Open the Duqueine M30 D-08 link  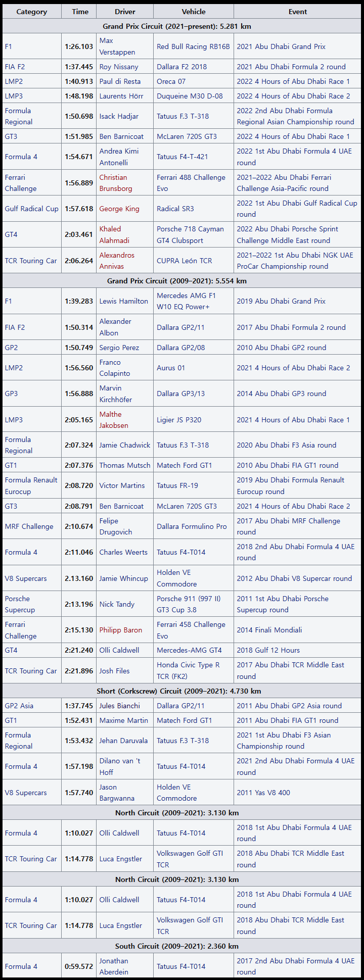[190, 96]
